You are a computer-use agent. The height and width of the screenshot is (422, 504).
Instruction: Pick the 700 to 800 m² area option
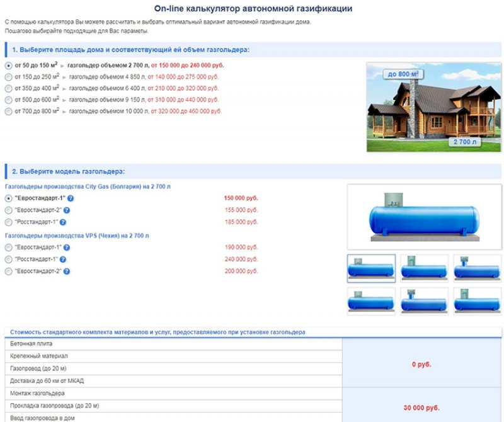[x=8, y=111]
